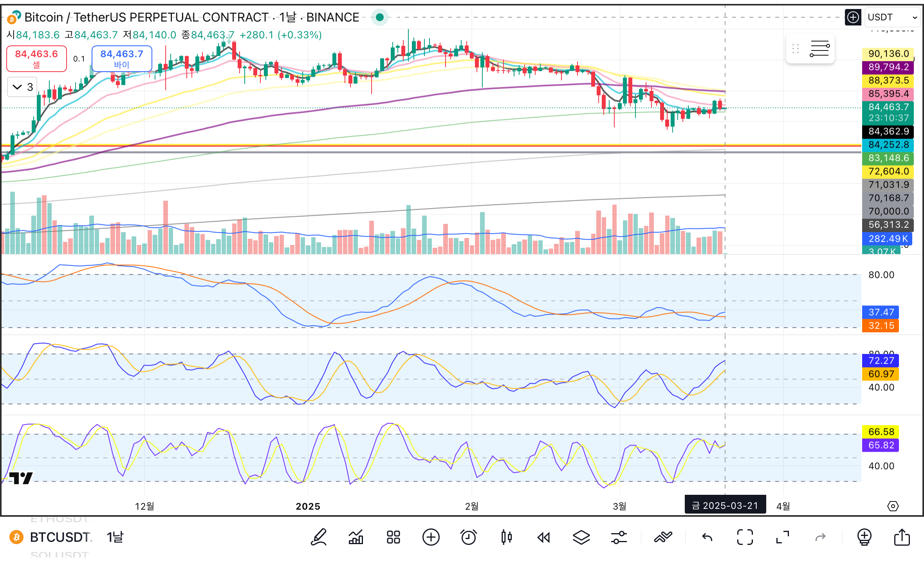Click the blue 84,463.7 buy button

(x=122, y=58)
